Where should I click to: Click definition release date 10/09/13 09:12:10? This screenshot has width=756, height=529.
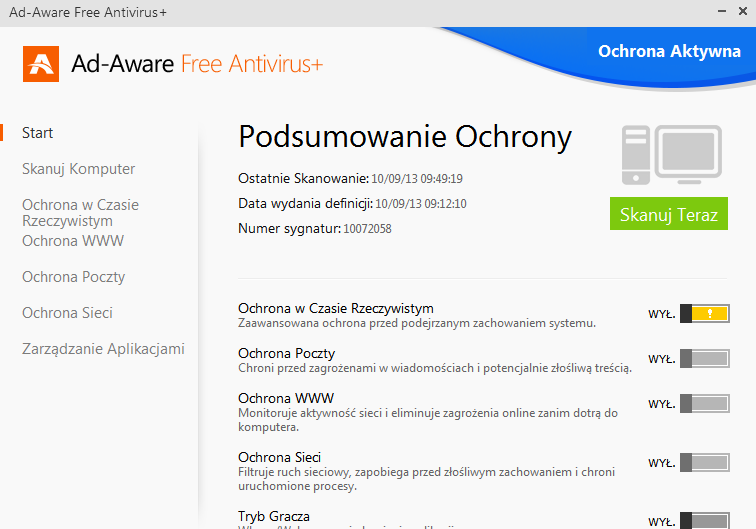point(421,203)
